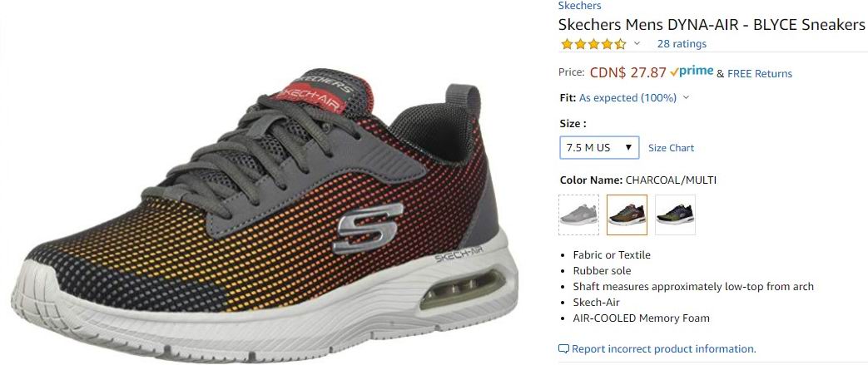The height and width of the screenshot is (365, 868).
Task: Click the report speech bubble icon
Action: (x=563, y=349)
